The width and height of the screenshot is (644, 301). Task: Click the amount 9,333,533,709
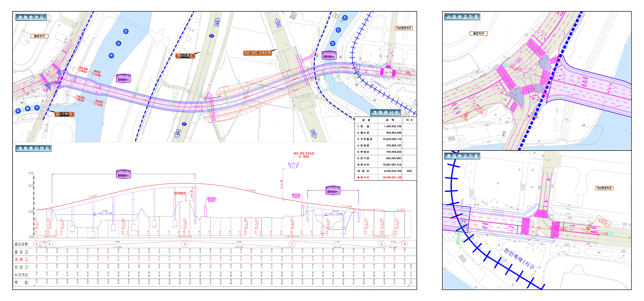pos(392,171)
